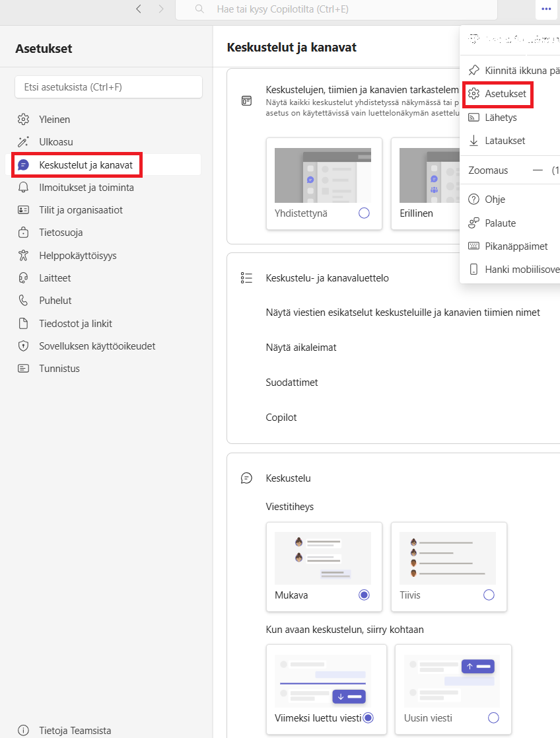
Task: Click Viimeksi luettu viesti preview image
Action: click(323, 681)
